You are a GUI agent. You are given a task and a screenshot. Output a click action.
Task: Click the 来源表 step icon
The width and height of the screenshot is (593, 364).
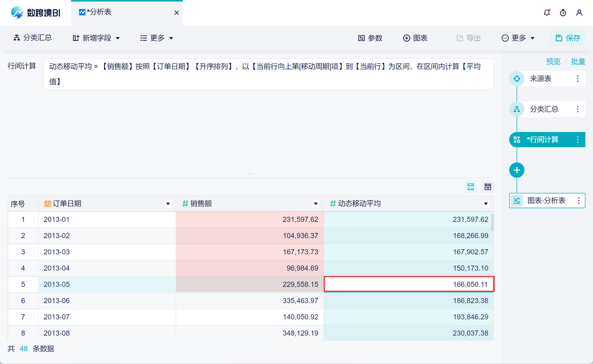coord(517,79)
